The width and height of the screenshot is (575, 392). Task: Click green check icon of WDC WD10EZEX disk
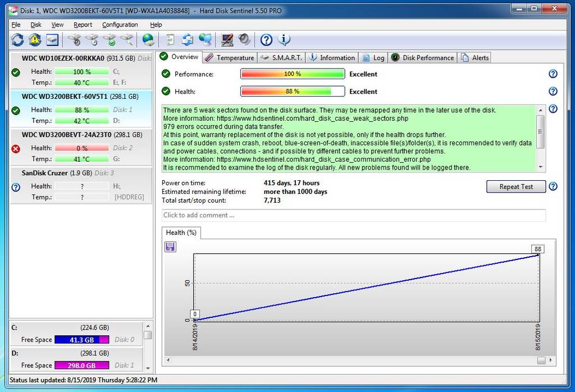pyautogui.click(x=16, y=72)
